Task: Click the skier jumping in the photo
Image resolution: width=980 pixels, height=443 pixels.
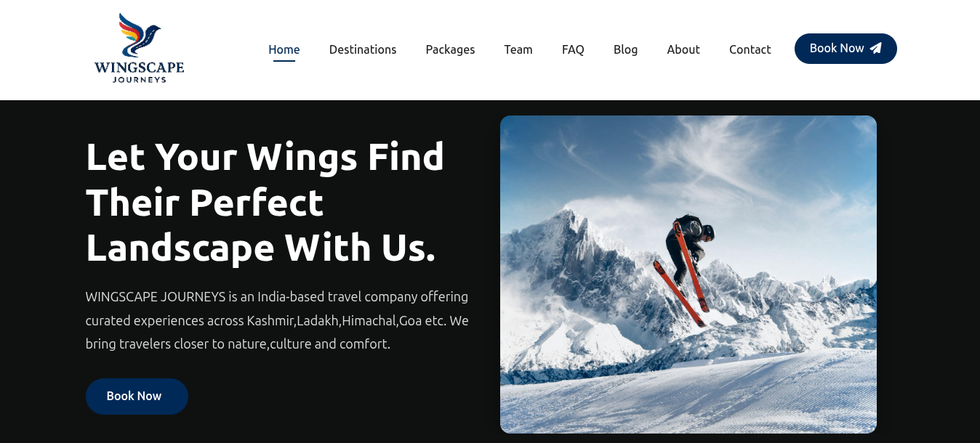Action: [x=685, y=269]
